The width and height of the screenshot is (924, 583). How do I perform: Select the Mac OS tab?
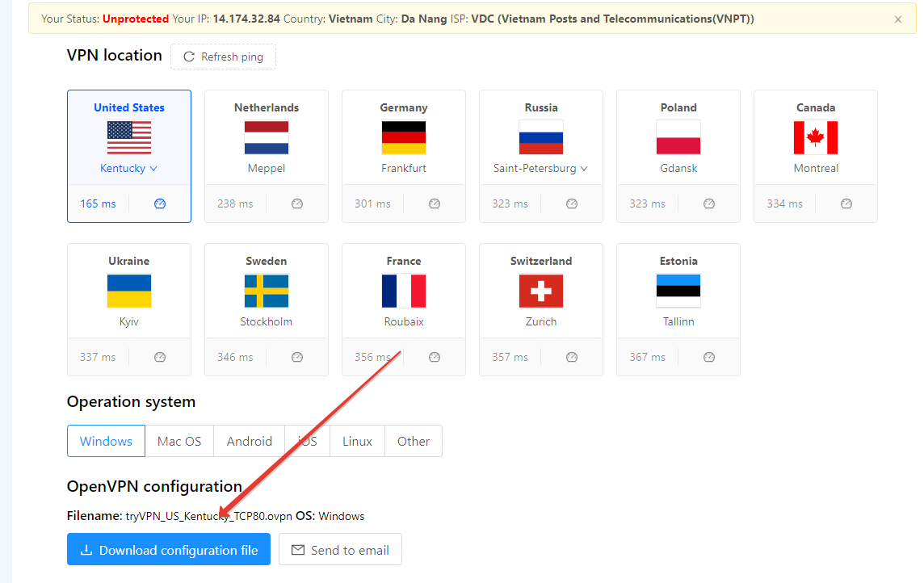[x=179, y=441]
